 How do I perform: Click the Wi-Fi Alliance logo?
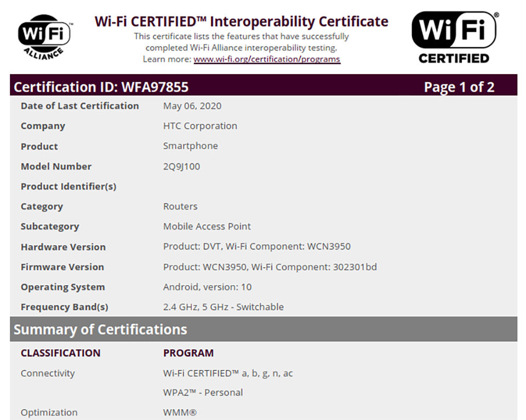tap(44, 37)
